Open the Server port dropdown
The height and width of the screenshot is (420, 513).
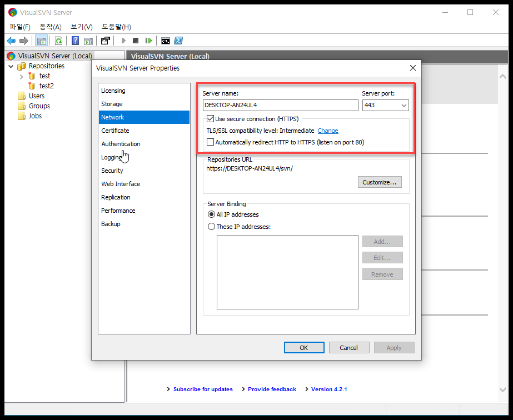[x=404, y=106]
